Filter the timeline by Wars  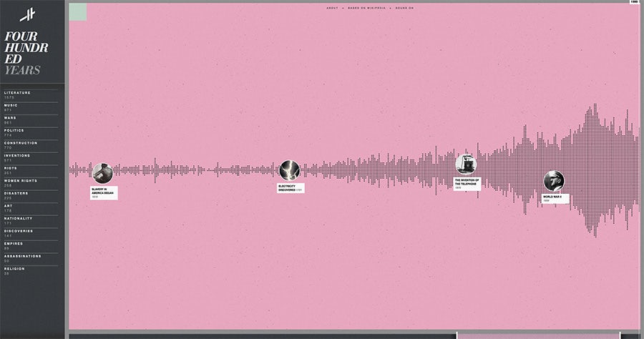tap(10, 118)
